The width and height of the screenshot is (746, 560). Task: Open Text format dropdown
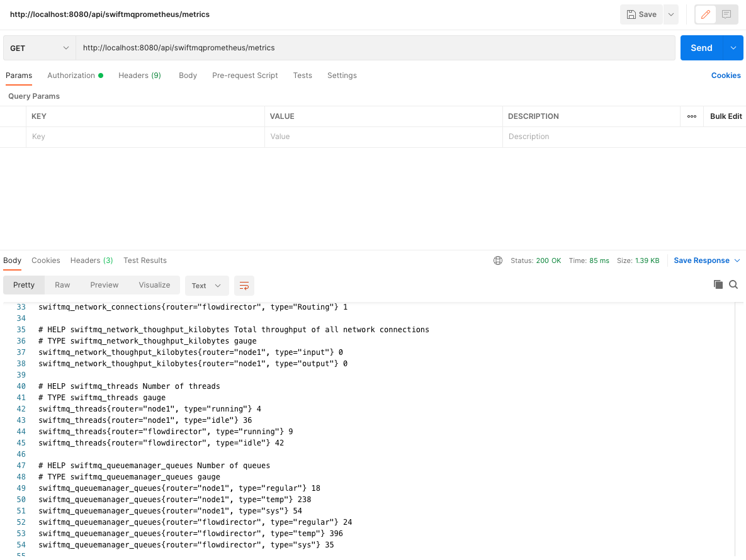[206, 286]
